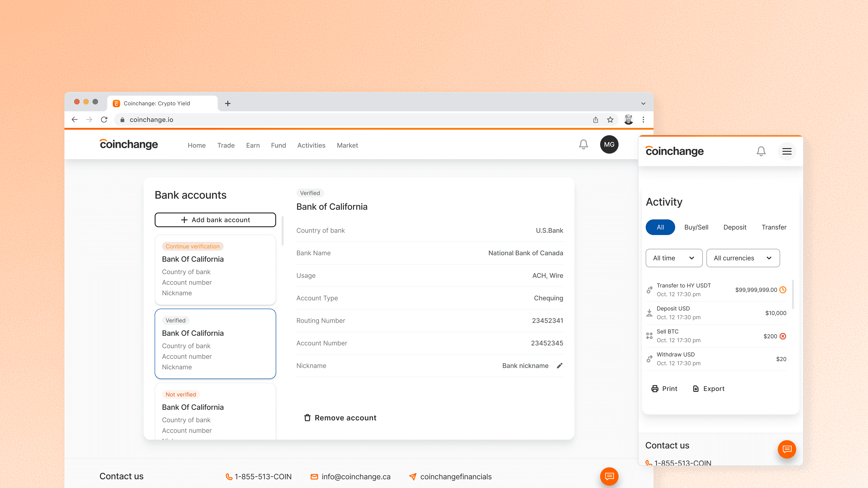
Task: Open the Activities navigation item
Action: (311, 146)
